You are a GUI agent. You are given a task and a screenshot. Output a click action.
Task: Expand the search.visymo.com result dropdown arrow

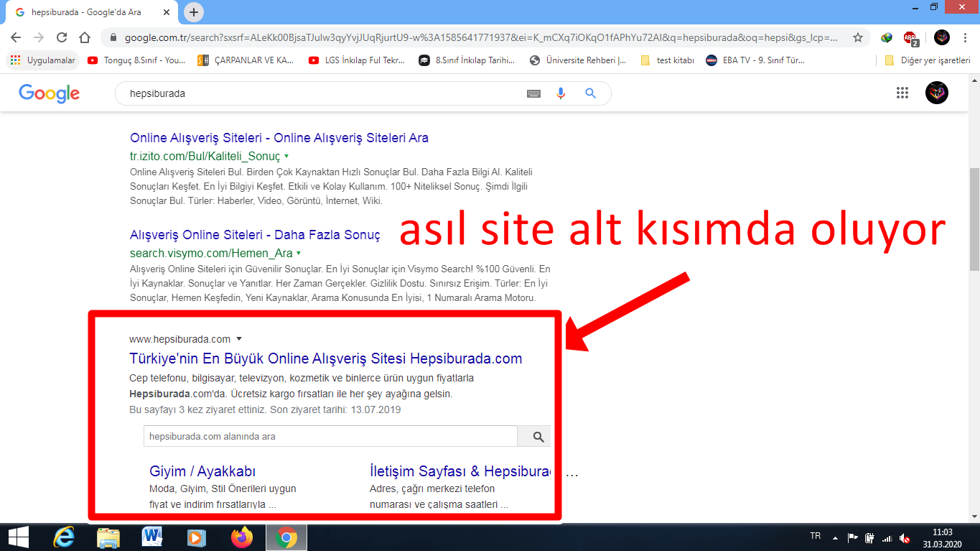pyautogui.click(x=298, y=253)
